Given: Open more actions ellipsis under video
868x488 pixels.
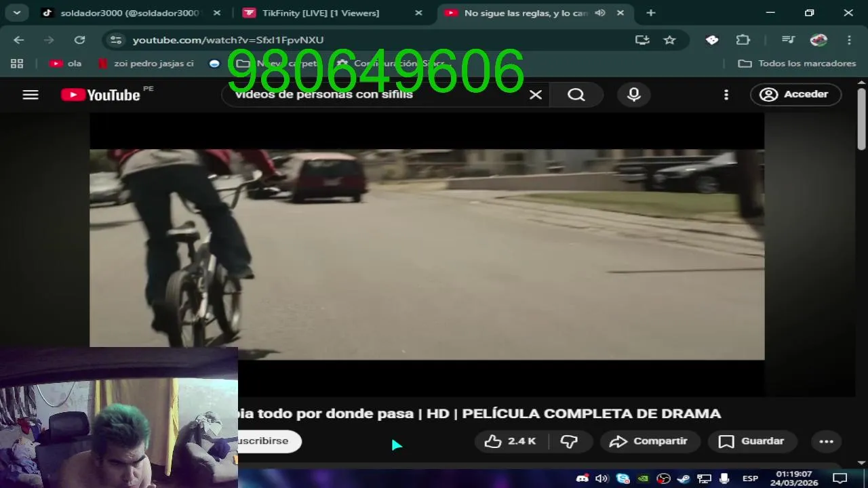Looking at the screenshot, I should 826,441.
